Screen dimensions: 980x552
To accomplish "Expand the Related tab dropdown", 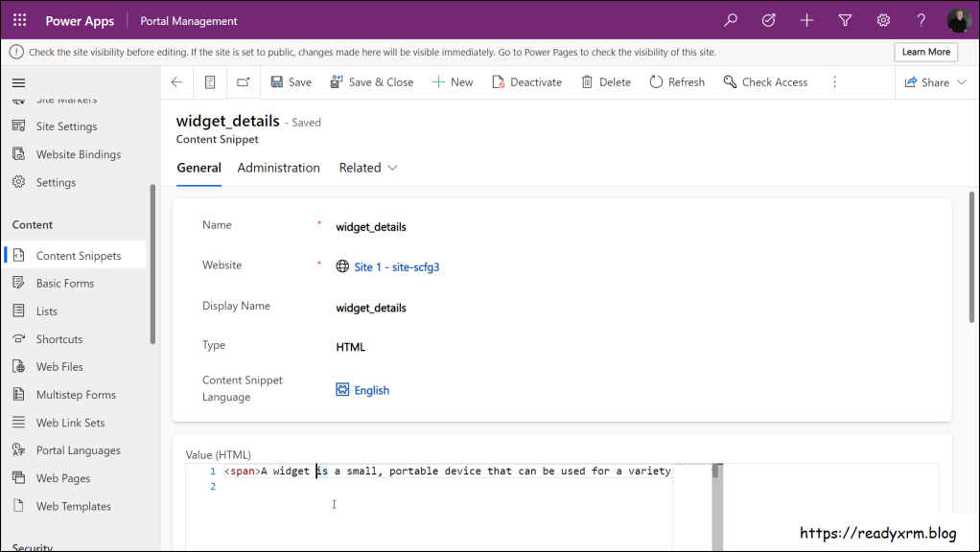I will coord(368,168).
